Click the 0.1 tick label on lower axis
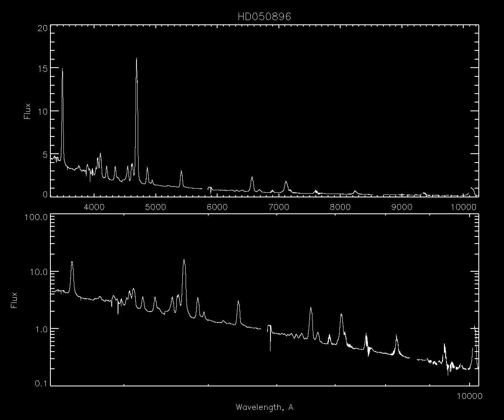Viewport: 504px width, 420px height. pos(42,382)
